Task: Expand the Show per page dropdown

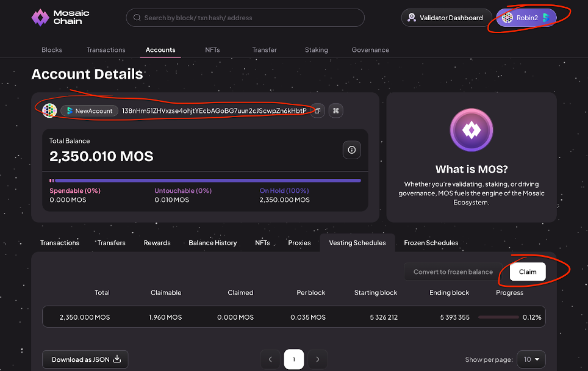Action: tap(531, 359)
